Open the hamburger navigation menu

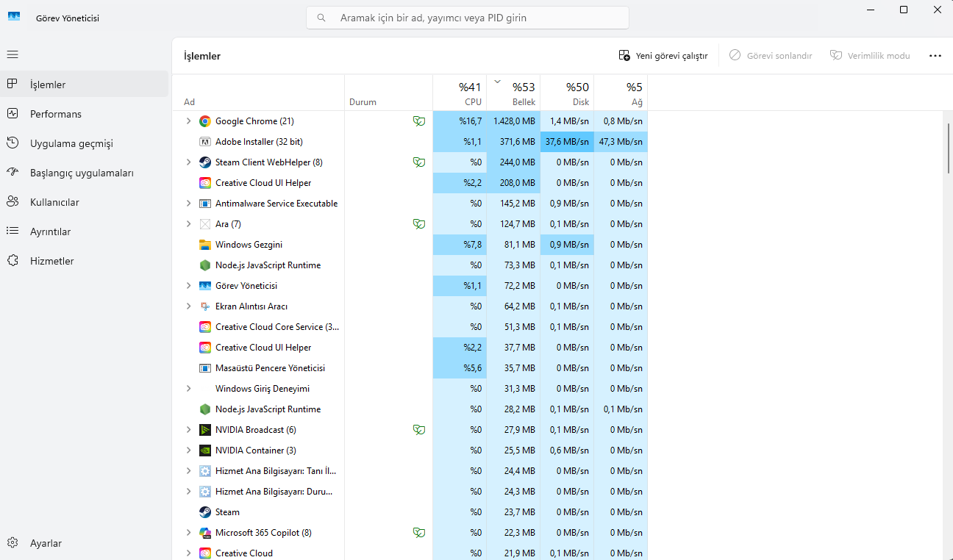point(13,54)
